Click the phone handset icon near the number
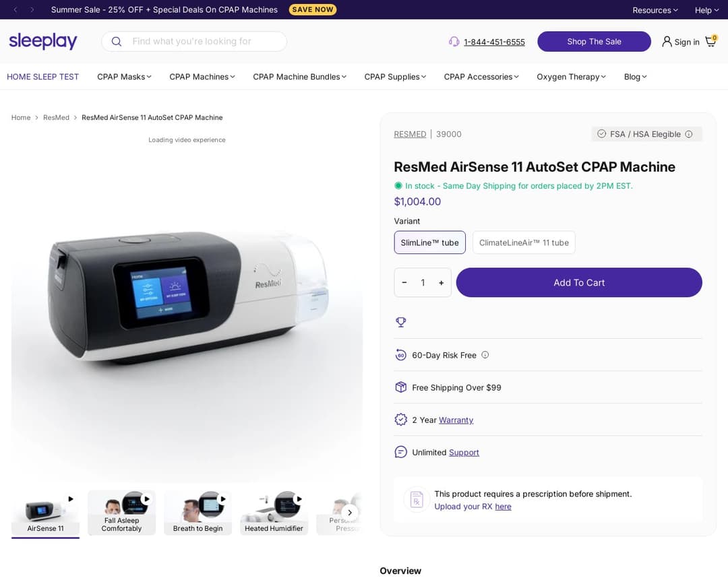Viewport: 728px width, 582px height. tap(454, 42)
